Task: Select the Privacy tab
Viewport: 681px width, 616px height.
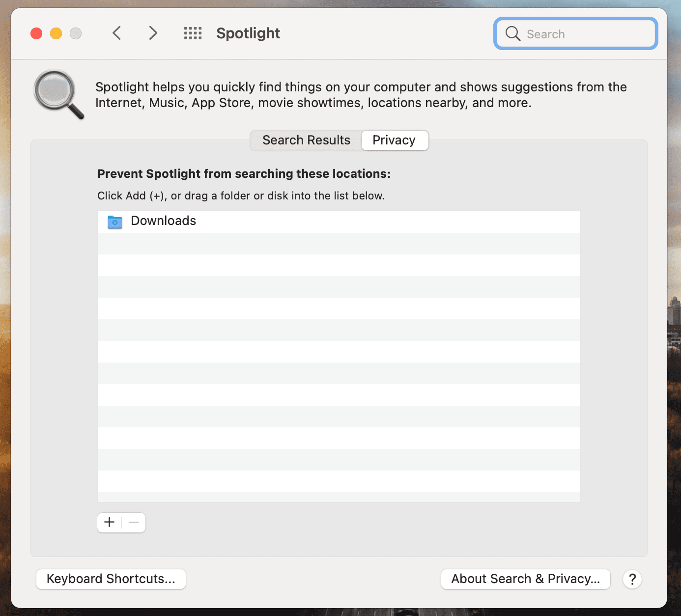Action: (x=395, y=140)
